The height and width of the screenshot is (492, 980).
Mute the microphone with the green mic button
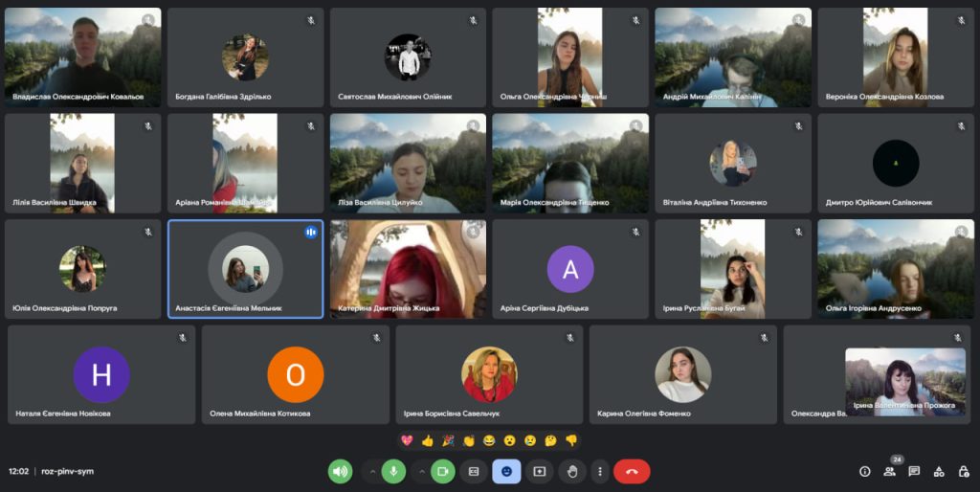click(392, 471)
